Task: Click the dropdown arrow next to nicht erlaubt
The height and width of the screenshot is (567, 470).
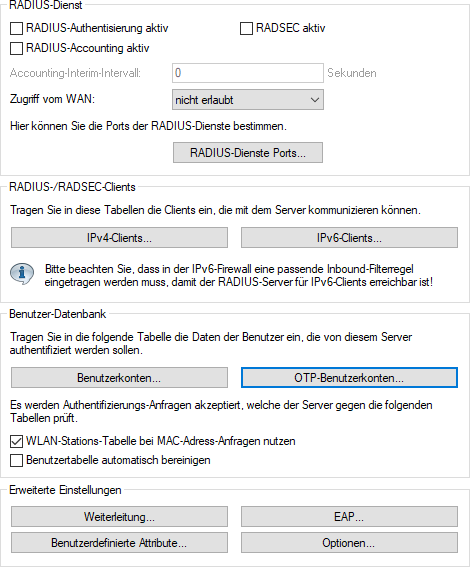Action: tap(315, 100)
